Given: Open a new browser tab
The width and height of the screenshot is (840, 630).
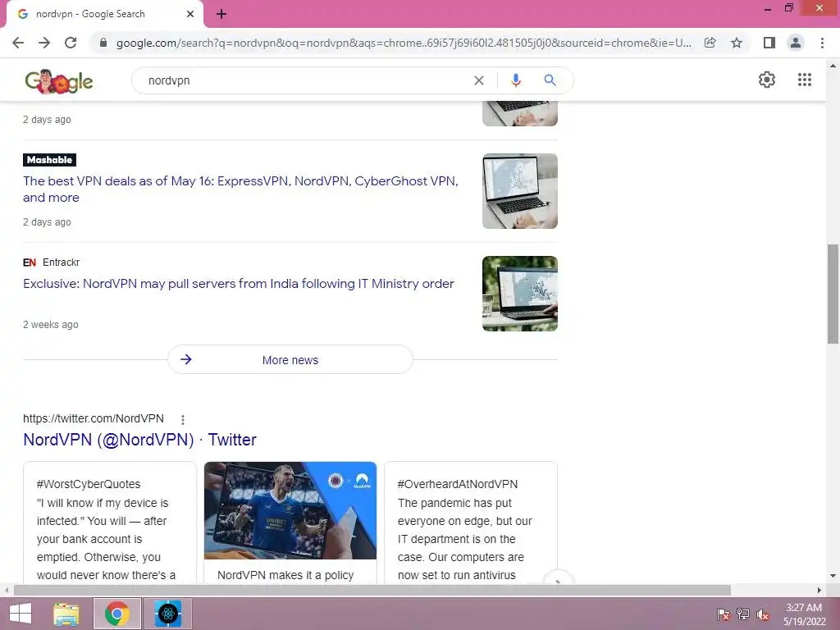Looking at the screenshot, I should tap(221, 14).
